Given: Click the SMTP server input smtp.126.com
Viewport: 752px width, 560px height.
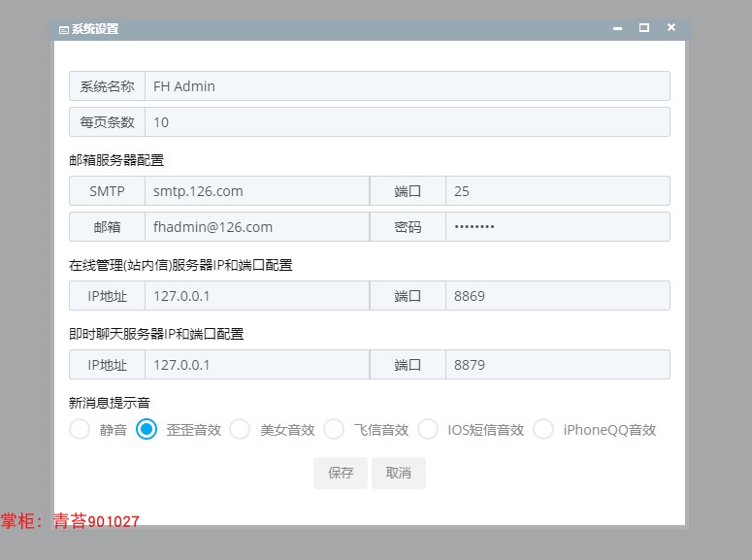Looking at the screenshot, I should click(257, 191).
